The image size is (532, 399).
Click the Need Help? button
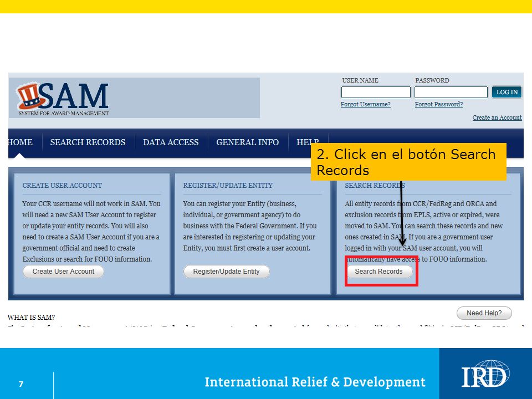tap(484, 313)
